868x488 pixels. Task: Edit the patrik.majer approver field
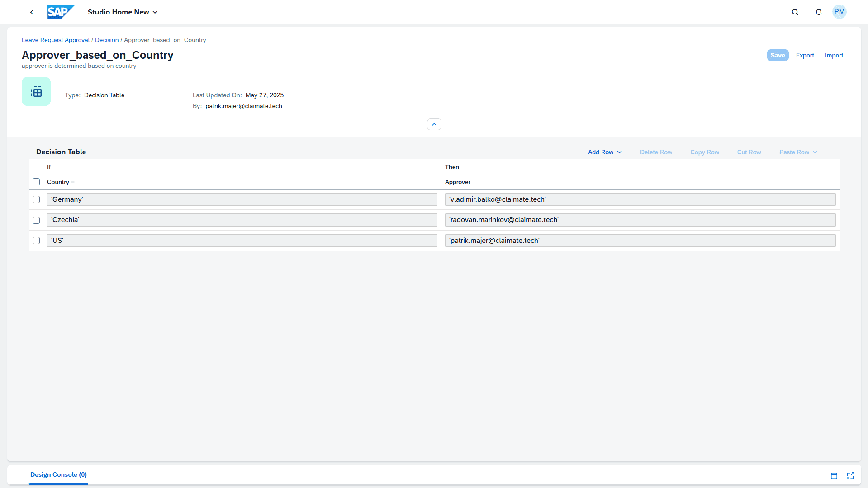click(x=640, y=241)
